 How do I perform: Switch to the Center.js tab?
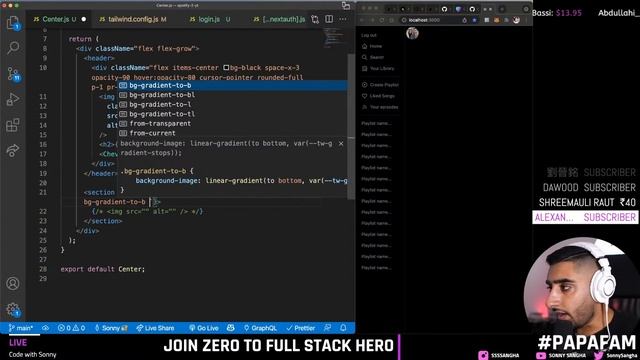click(60, 19)
